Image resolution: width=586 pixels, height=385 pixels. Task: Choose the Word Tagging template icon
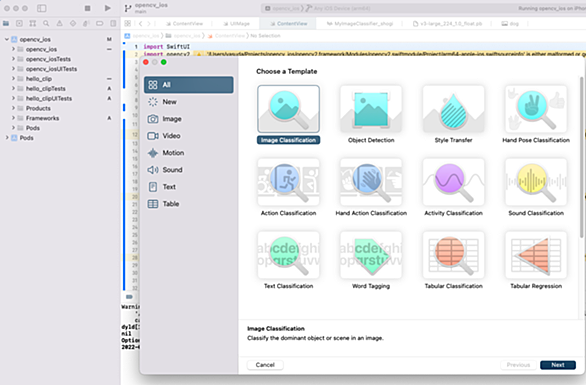[371, 255]
